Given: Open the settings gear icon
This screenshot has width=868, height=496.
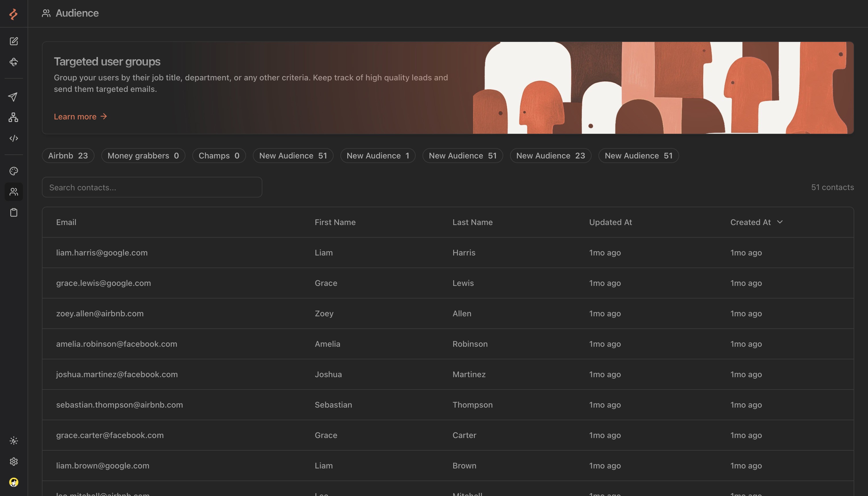Looking at the screenshot, I should 13,462.
